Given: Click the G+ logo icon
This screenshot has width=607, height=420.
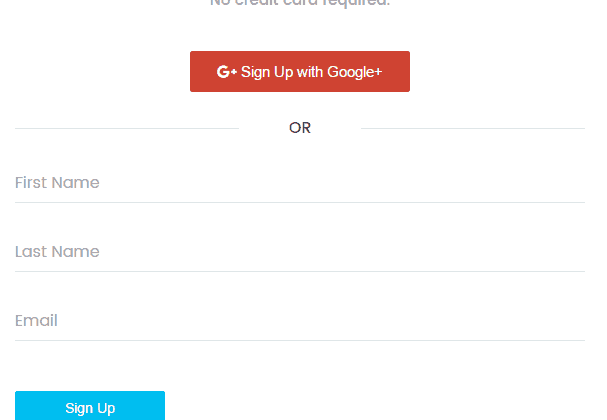Looking at the screenshot, I should [x=226, y=72].
